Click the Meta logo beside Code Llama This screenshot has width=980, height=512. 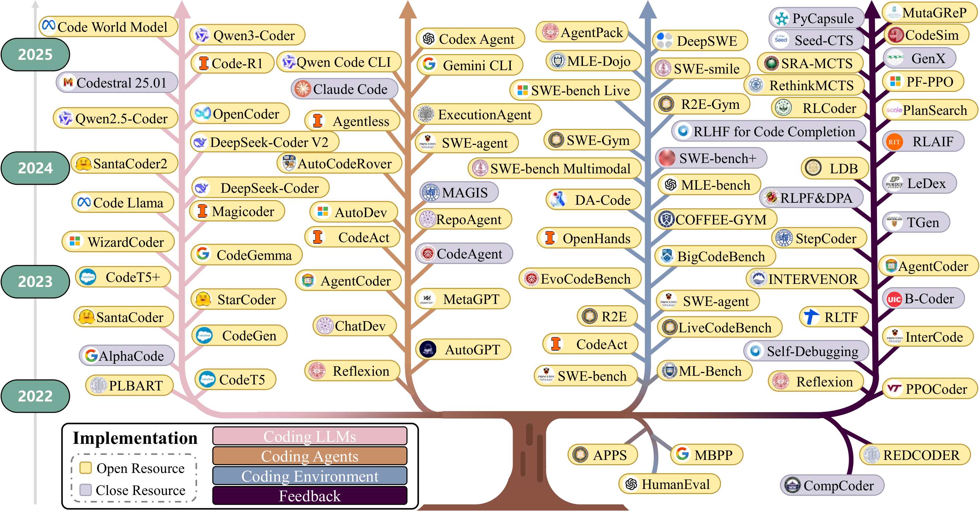pos(84,202)
